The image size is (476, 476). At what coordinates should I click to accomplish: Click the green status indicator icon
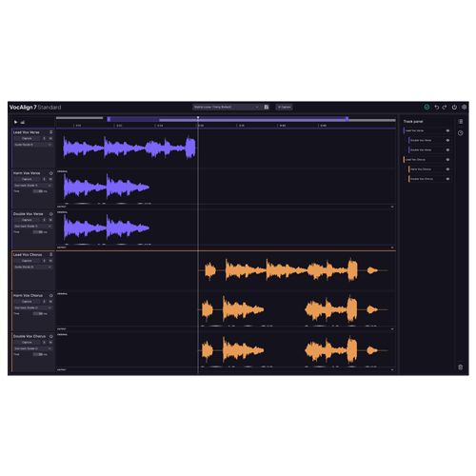point(426,108)
